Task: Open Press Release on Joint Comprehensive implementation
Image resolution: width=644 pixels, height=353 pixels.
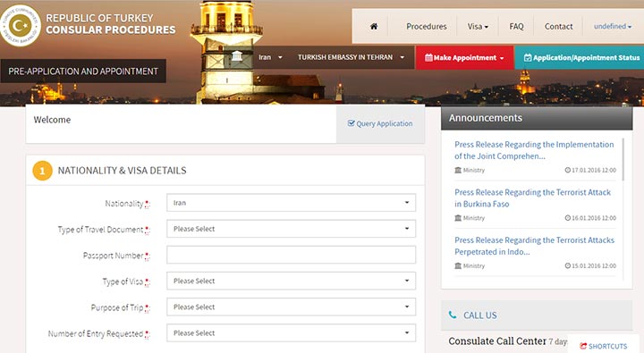Action: point(534,150)
